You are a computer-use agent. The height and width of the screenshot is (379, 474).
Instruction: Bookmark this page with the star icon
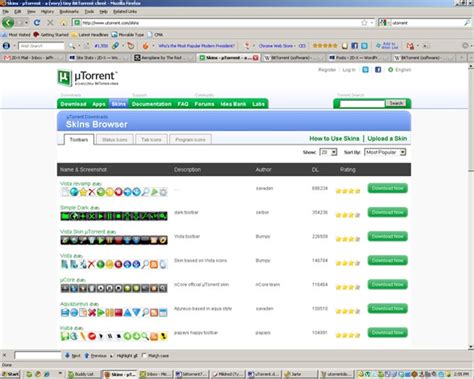click(x=364, y=23)
